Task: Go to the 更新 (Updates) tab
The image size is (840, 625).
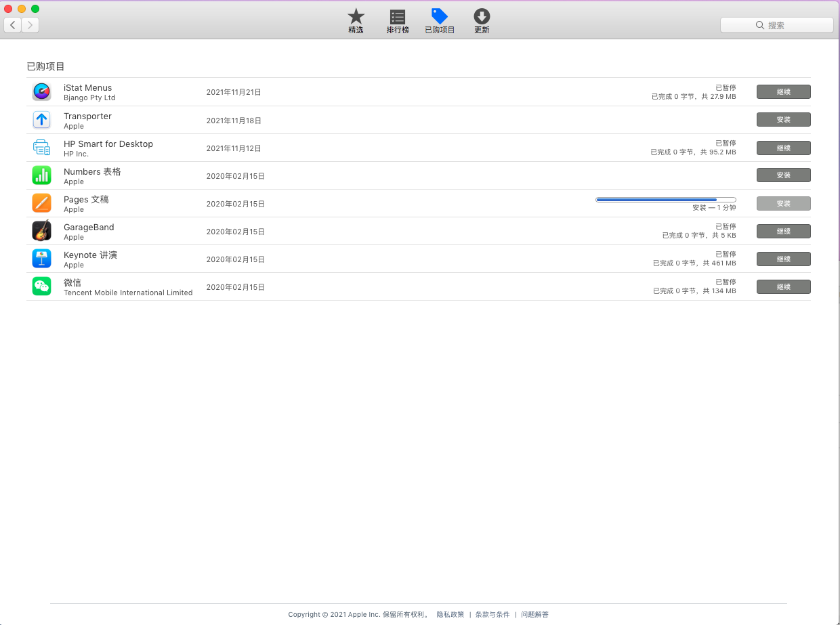Action: (x=482, y=21)
